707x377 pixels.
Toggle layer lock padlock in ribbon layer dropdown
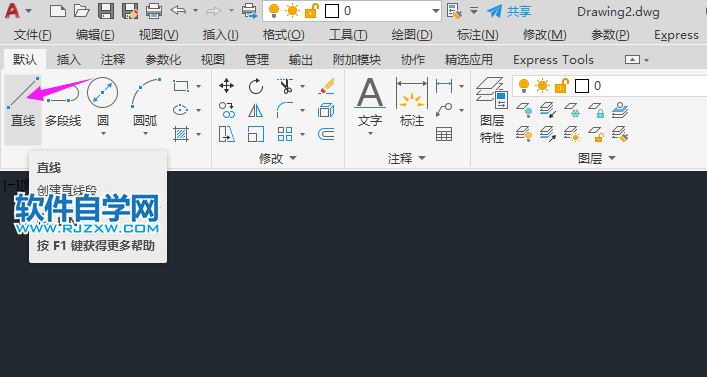[x=561, y=86]
